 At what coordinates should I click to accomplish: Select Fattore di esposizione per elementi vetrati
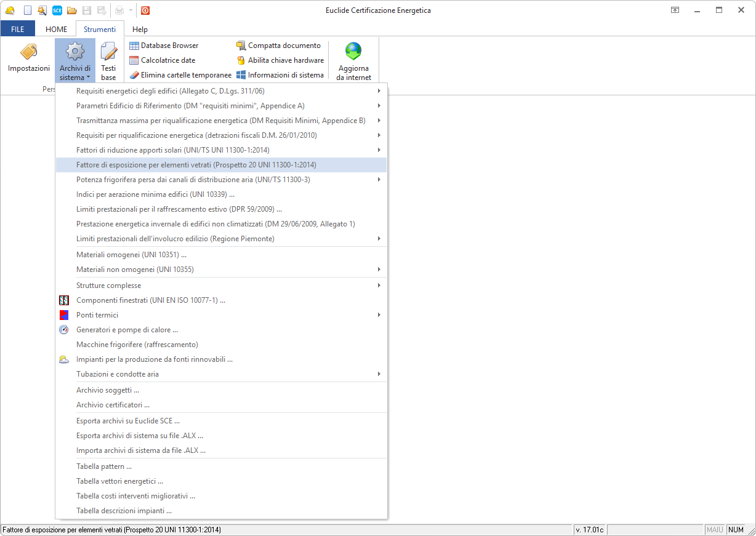196,165
